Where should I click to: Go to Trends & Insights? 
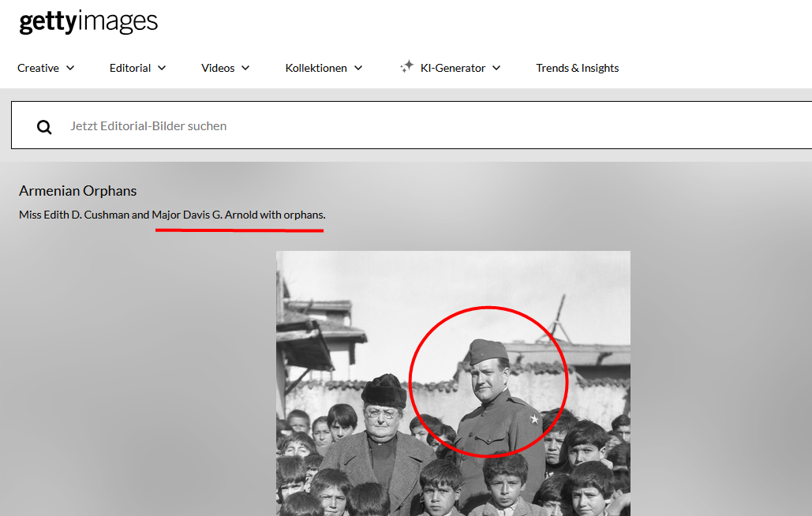tap(577, 68)
